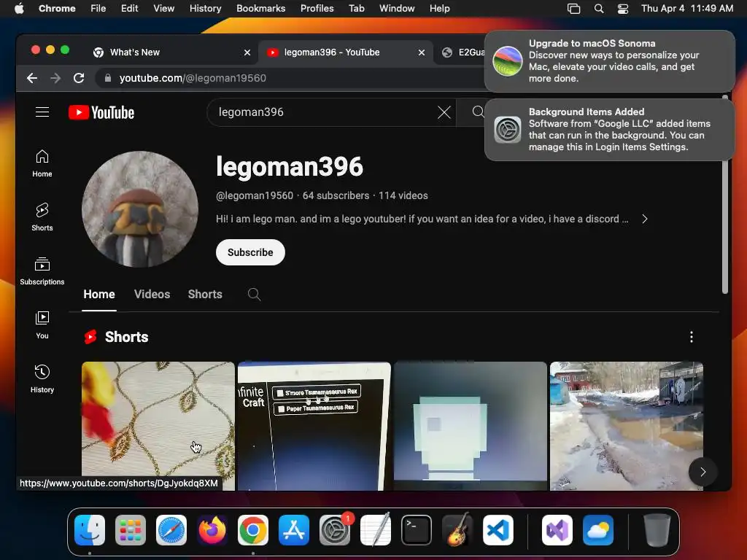Click the channel handle @legoman19560

[255, 195]
